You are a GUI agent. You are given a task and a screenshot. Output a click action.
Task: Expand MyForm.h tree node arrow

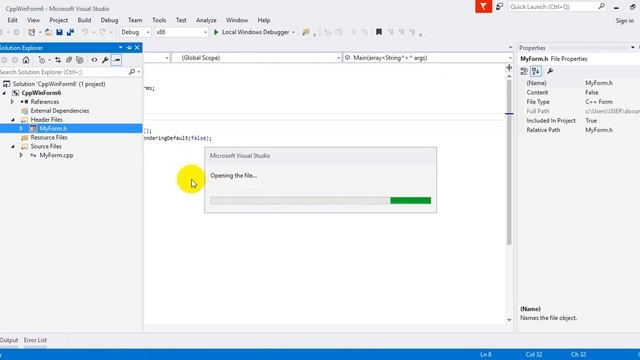[21, 129]
